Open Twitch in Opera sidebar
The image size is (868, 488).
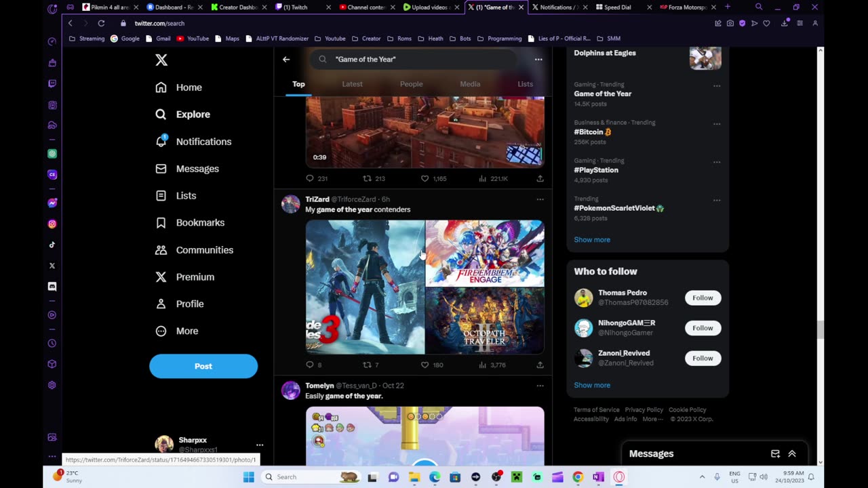click(52, 83)
